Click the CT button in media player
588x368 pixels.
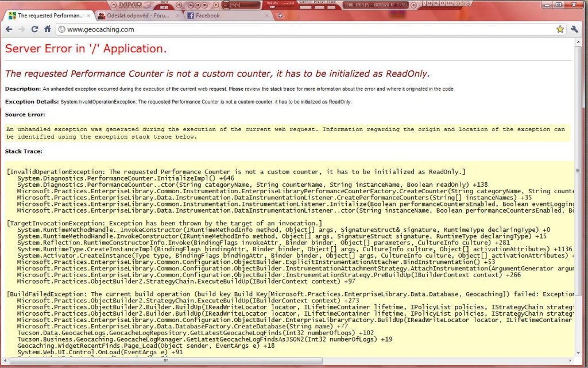[x=443, y=3]
